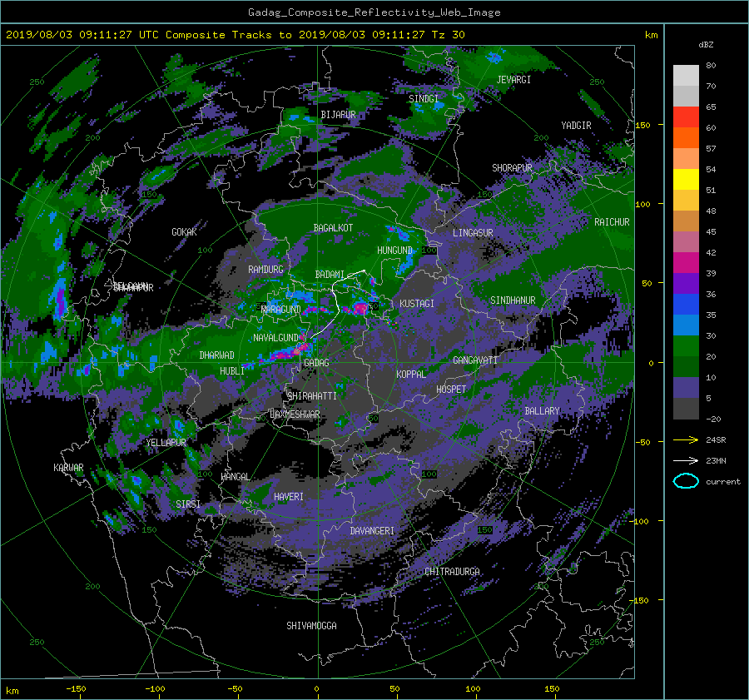The height and width of the screenshot is (700, 749).
Task: Click the 80 dBZ legend value
Action: [711, 66]
